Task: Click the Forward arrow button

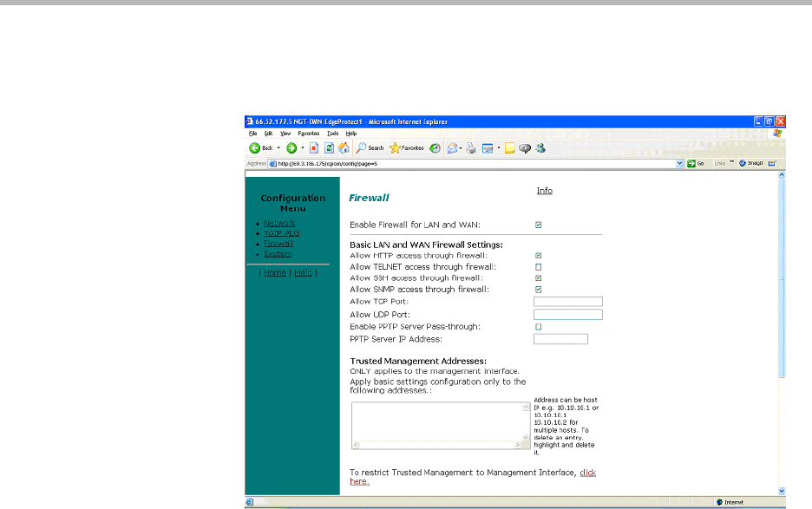Action: pyautogui.click(x=291, y=148)
